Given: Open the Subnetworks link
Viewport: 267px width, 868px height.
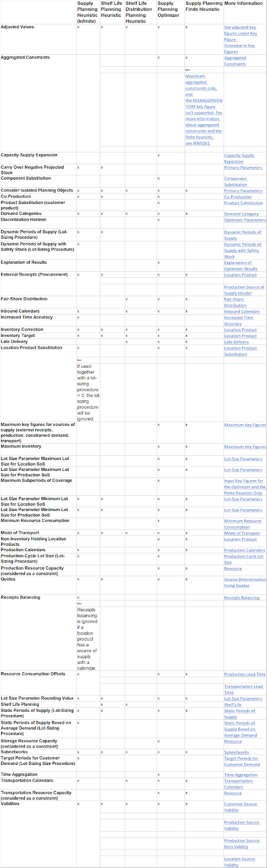Looking at the screenshot, I should (237, 752).
